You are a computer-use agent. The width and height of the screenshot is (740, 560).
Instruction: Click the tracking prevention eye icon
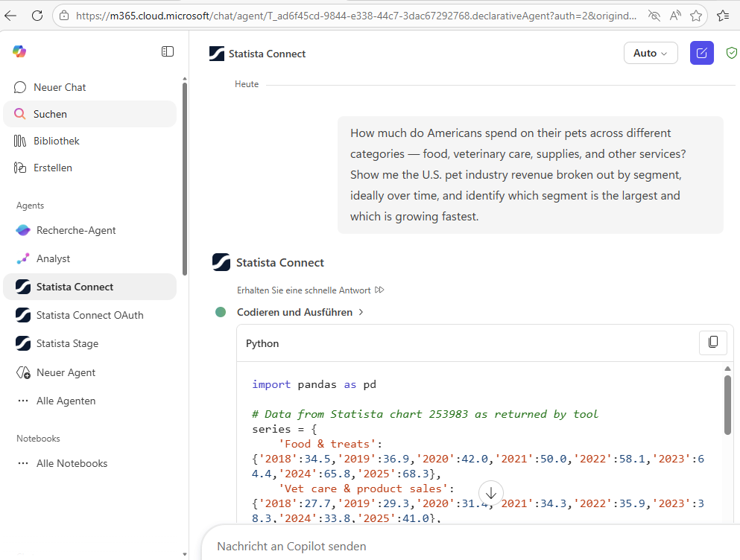point(654,16)
